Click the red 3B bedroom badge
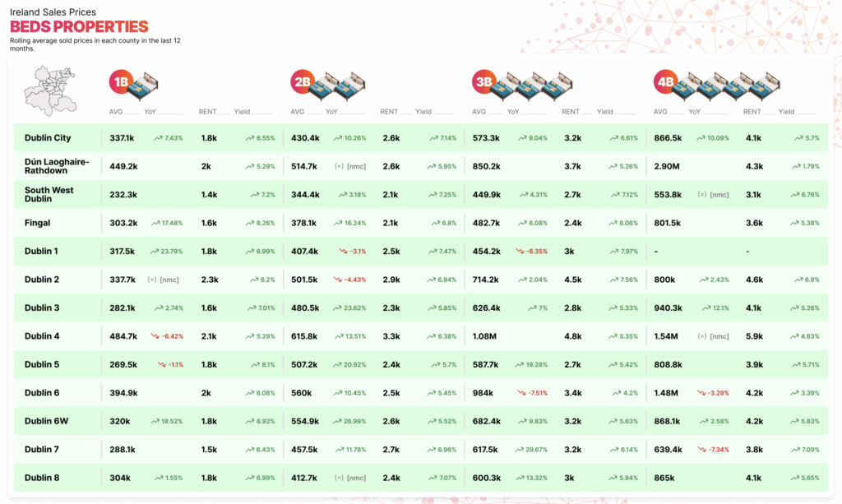This screenshot has width=842, height=504. 483,81
